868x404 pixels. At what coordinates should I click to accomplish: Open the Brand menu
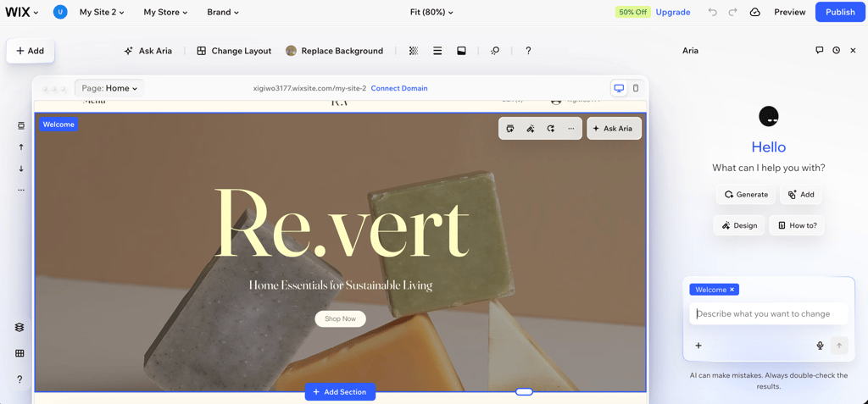coord(223,12)
